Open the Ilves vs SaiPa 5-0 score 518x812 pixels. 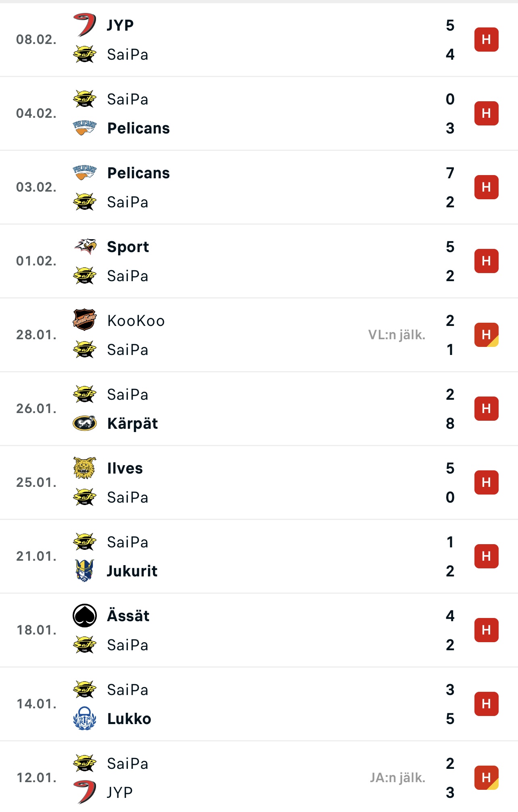pyautogui.click(x=450, y=482)
